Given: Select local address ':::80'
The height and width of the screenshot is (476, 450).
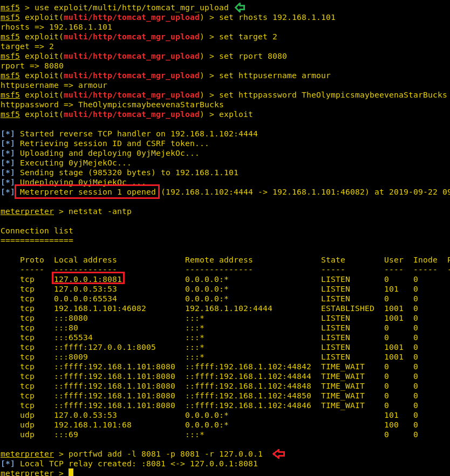Looking at the screenshot, I should point(66,328).
